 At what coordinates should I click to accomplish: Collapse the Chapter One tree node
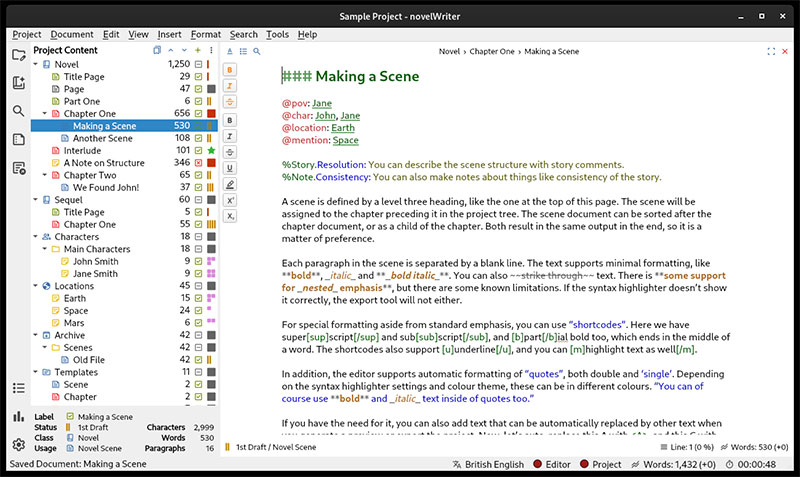point(45,113)
